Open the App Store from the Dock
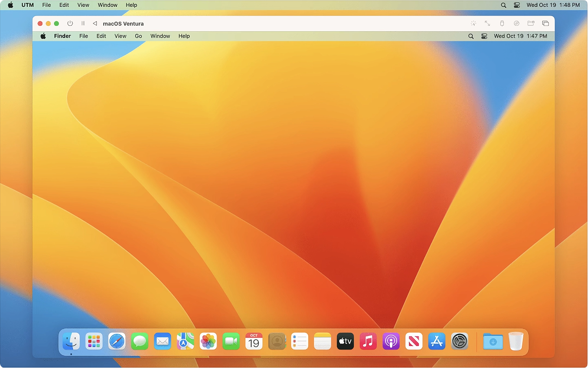This screenshot has width=588, height=368. (x=437, y=341)
